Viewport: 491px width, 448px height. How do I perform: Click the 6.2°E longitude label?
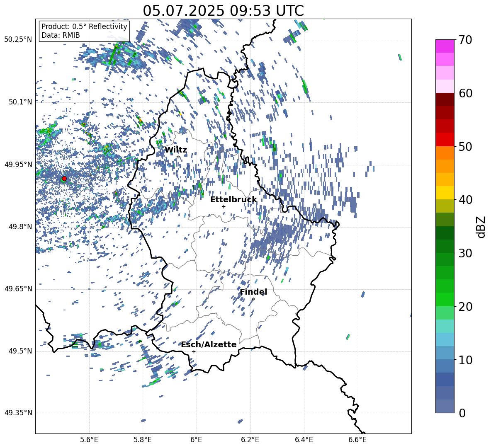250,440
